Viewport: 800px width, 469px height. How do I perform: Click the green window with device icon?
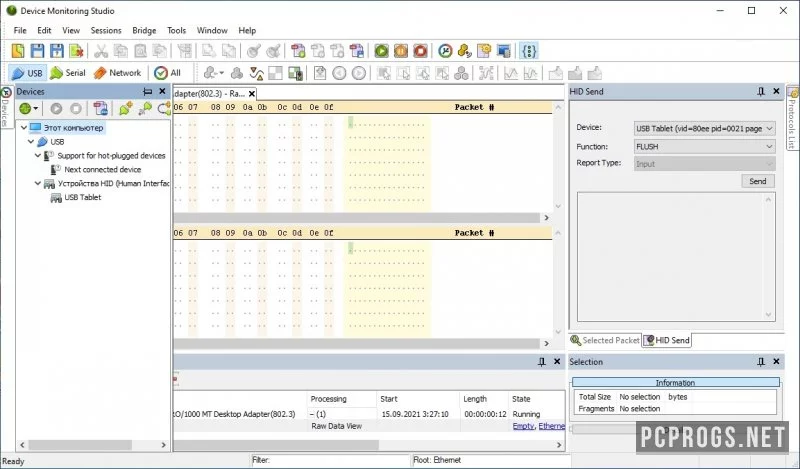[295, 73]
